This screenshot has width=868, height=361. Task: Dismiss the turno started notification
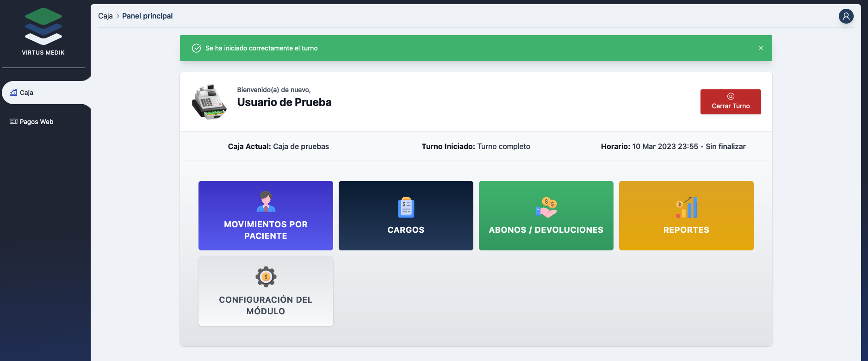[761, 48]
